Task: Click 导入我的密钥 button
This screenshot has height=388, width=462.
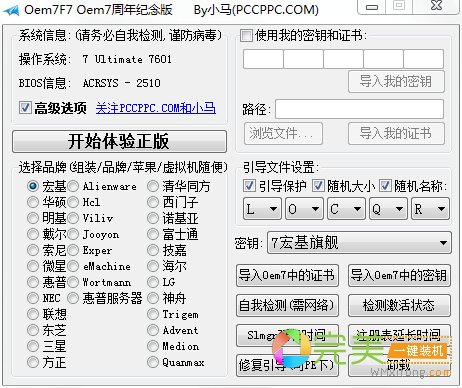Action: pos(396,81)
